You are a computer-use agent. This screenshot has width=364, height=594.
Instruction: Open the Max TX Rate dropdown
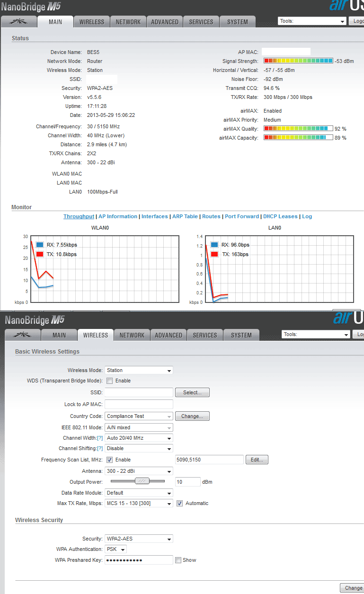pyautogui.click(x=139, y=503)
